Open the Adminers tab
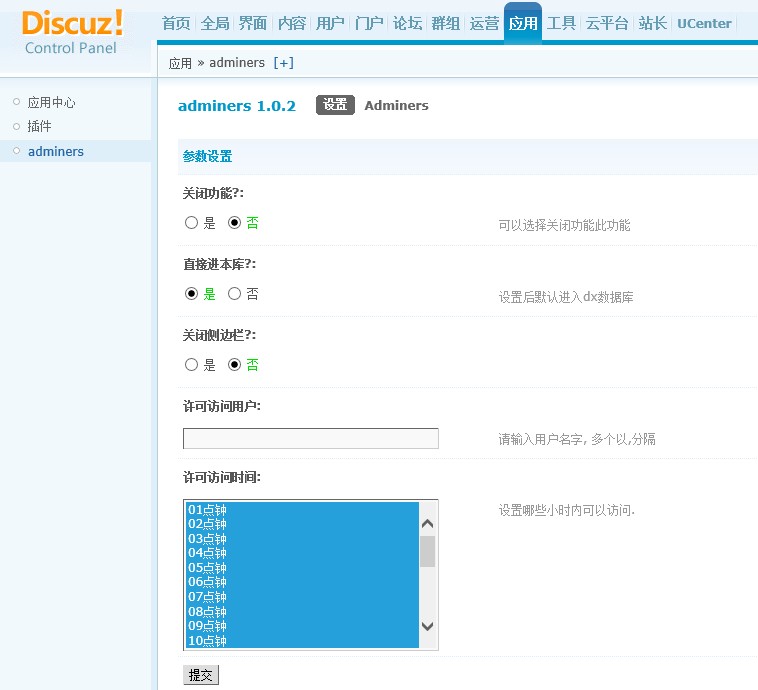758x690 pixels. pos(396,105)
